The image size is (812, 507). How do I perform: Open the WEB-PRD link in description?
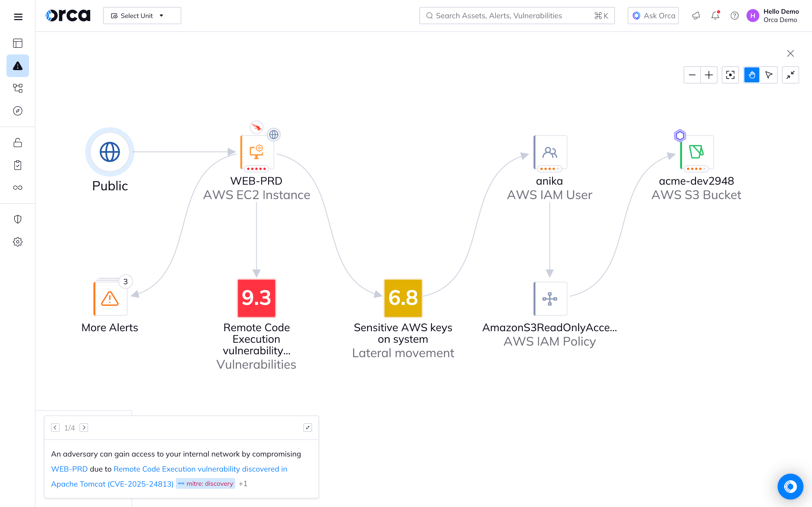(69, 469)
